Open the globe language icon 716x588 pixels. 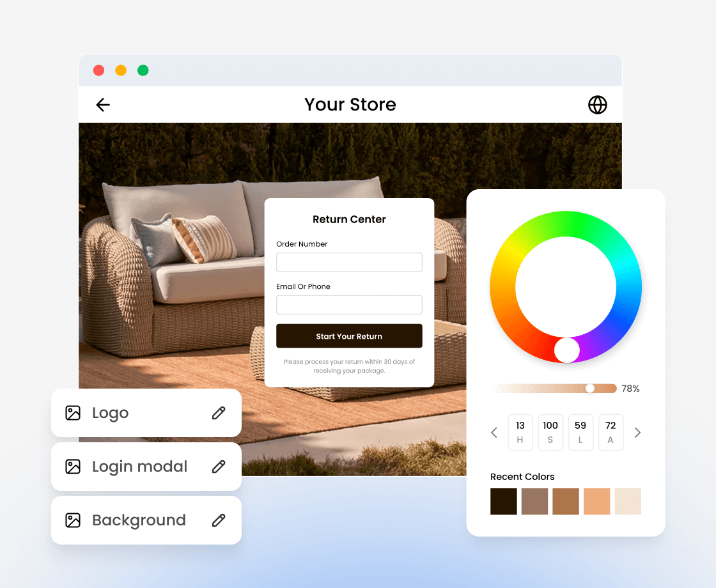click(598, 105)
